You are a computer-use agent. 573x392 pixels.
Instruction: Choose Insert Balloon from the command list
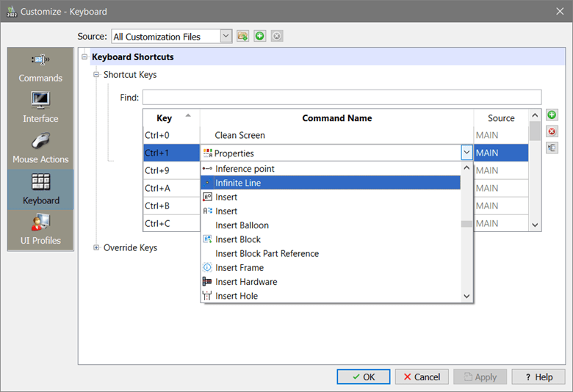331,225
